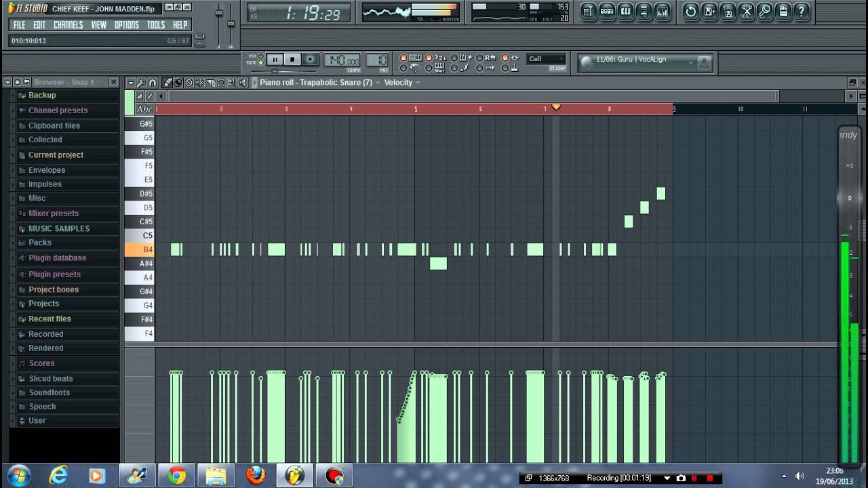Select MUSIC SAMPLES folder in browser

click(x=59, y=229)
